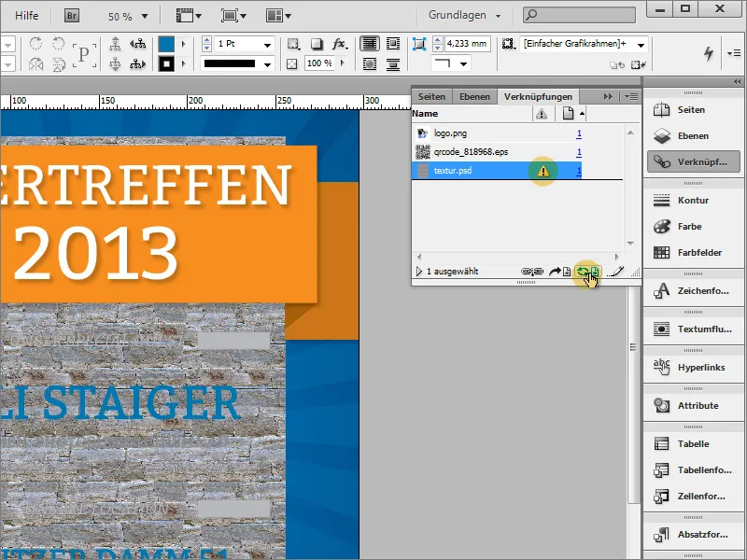The image size is (747, 560).
Task: Toggle wrap around object shape button
Action: [x=370, y=63]
